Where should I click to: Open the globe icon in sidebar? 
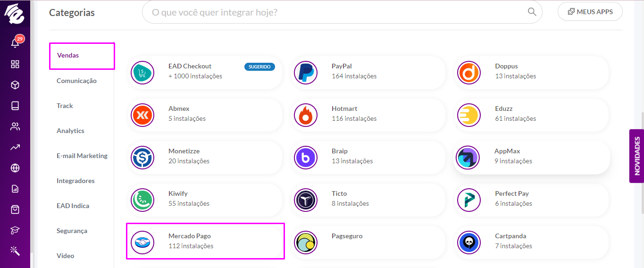[15, 168]
